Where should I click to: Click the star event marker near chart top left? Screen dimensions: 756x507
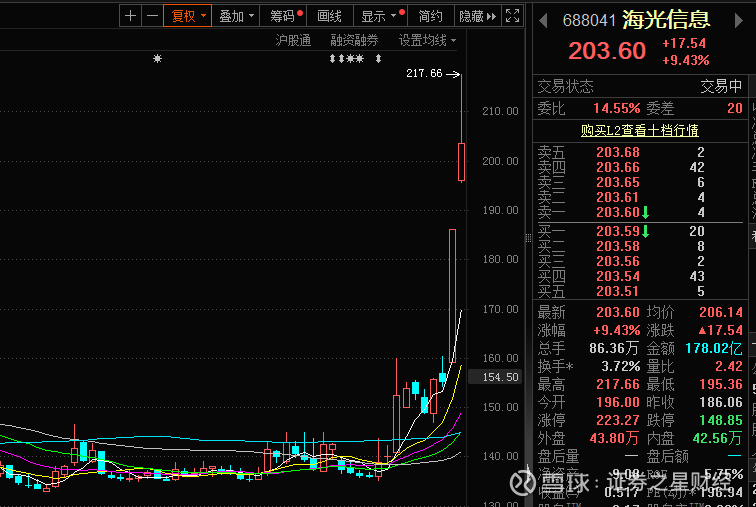(x=157, y=59)
